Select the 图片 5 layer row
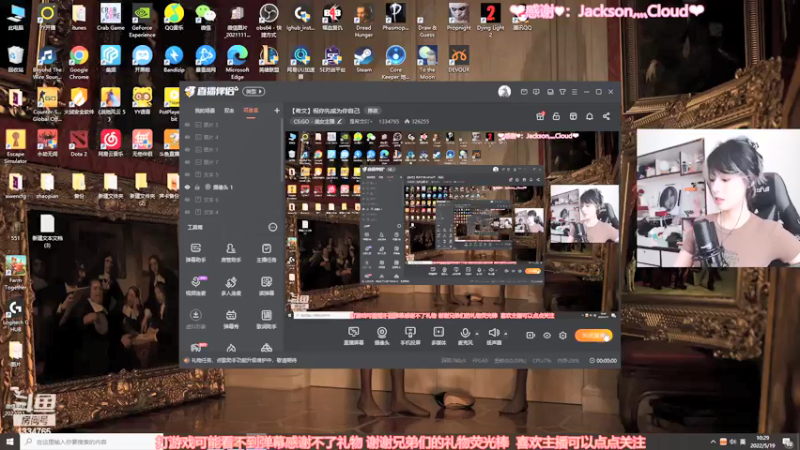 click(231, 124)
